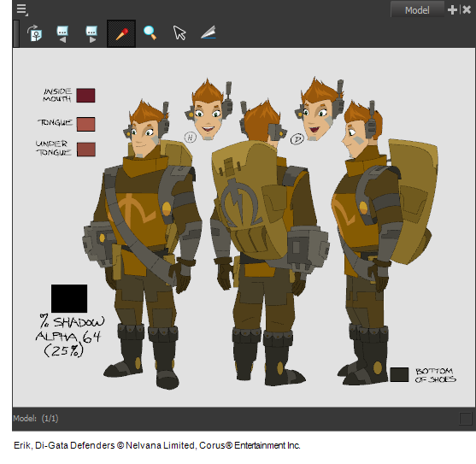Select the Cutter blade tool
Screen dimensions: 476x464
pyautogui.click(x=209, y=32)
